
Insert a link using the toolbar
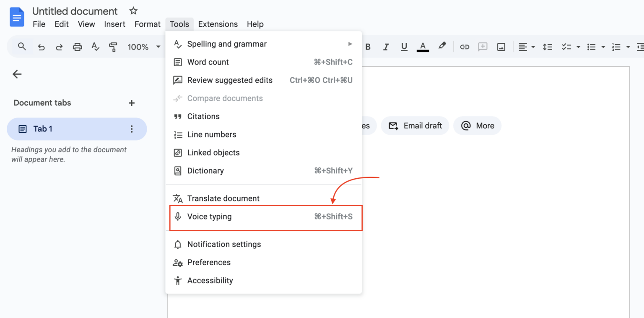pyautogui.click(x=465, y=47)
